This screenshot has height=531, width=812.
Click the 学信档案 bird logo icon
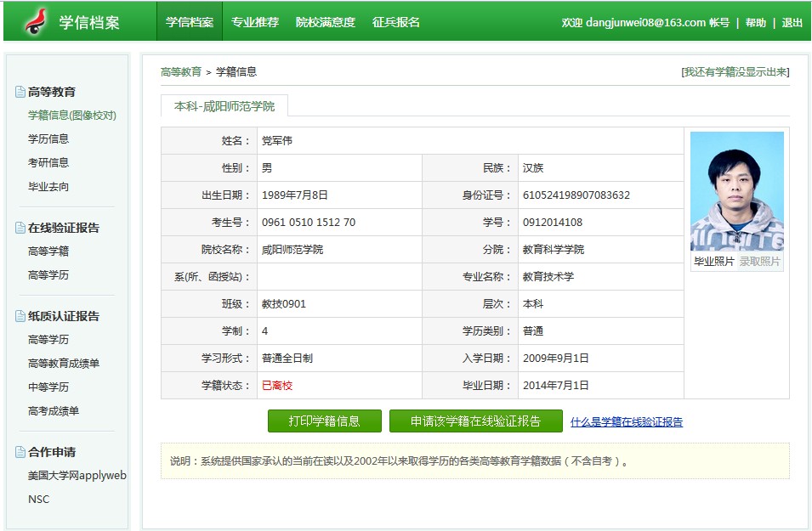36,21
